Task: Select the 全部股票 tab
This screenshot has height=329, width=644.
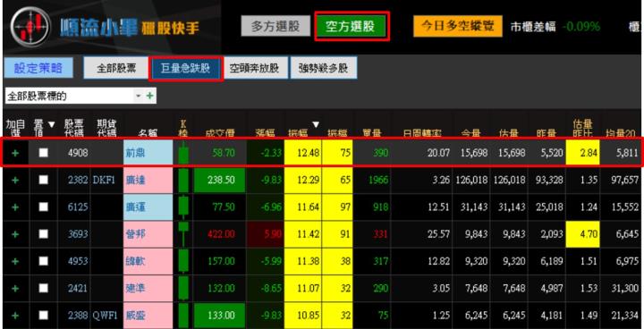Action: [x=116, y=68]
